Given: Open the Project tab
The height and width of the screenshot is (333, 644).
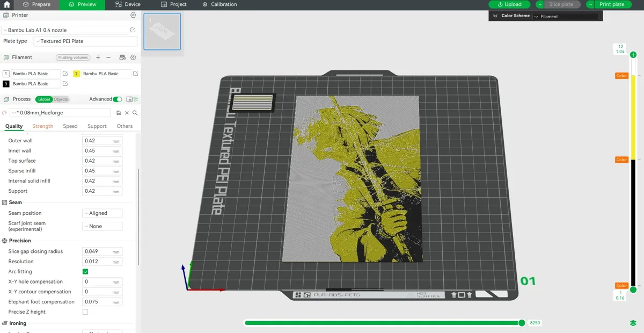Looking at the screenshot, I should 174,4.
